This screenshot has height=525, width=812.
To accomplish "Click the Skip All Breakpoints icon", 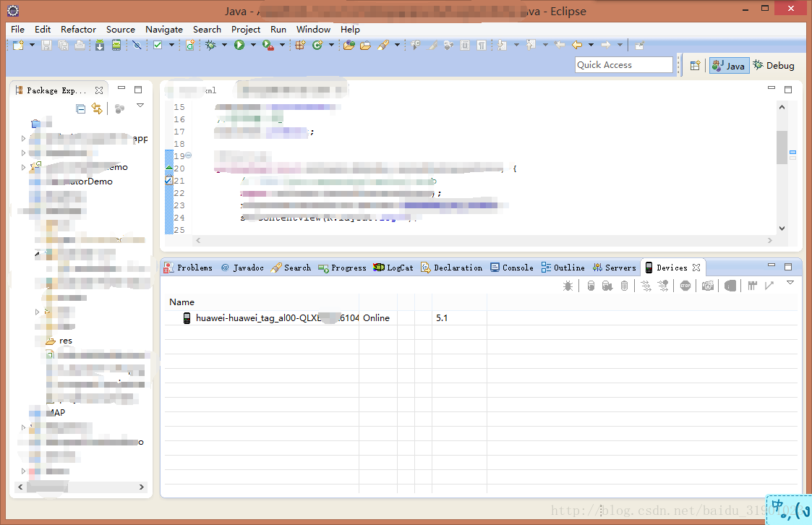I will (x=137, y=46).
